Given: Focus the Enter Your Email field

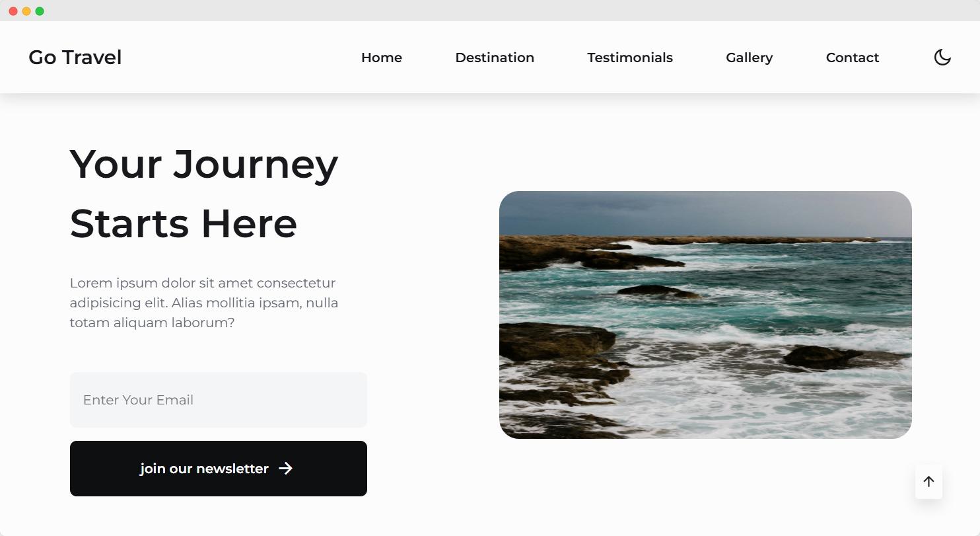Looking at the screenshot, I should pos(219,400).
